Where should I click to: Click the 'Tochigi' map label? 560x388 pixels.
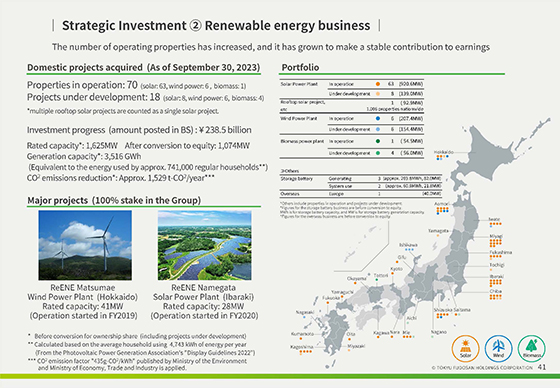[497, 265]
